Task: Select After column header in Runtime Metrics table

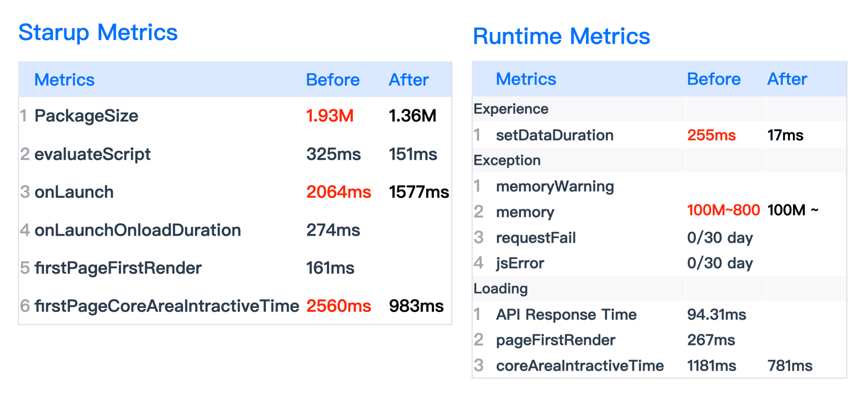Action: pos(787,79)
